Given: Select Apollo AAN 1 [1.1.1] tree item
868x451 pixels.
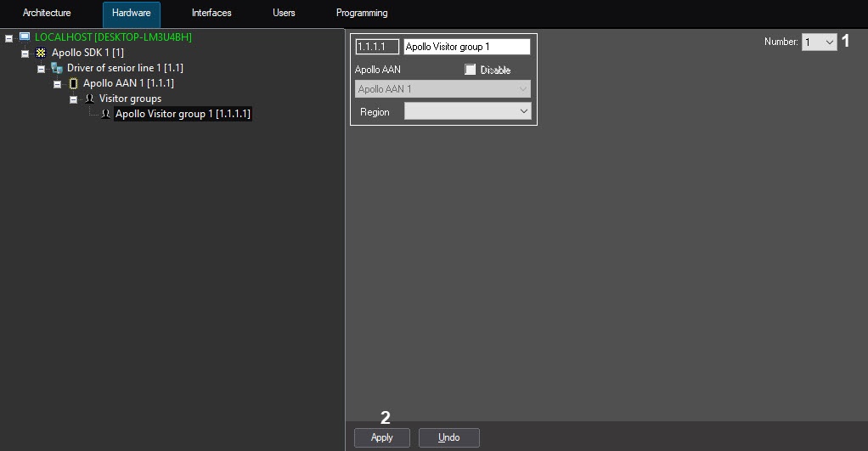Looking at the screenshot, I should [x=128, y=83].
